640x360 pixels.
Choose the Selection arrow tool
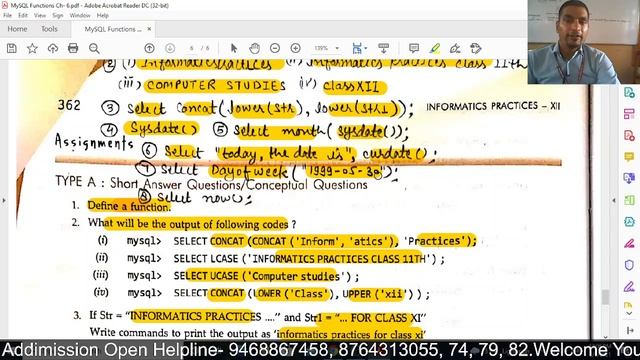coord(234,49)
